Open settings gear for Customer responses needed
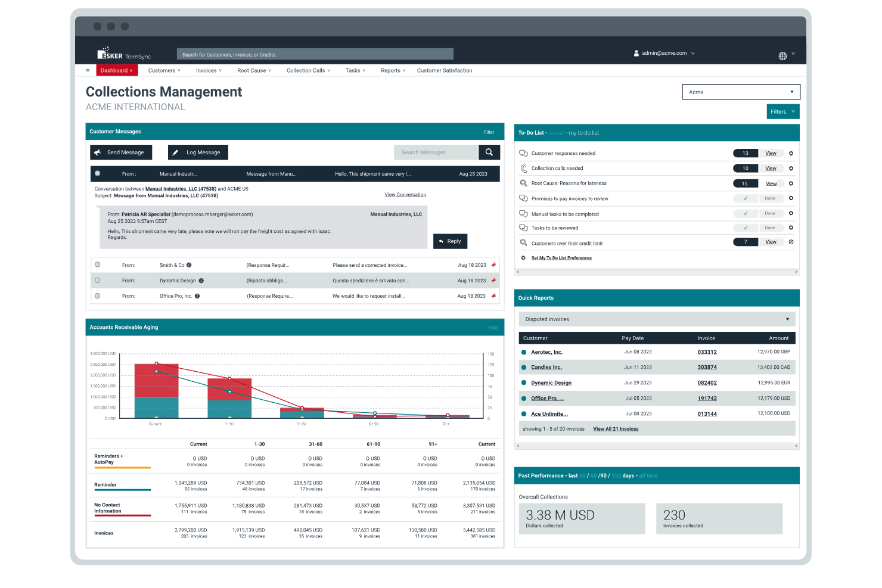882x588 pixels. coord(791,153)
